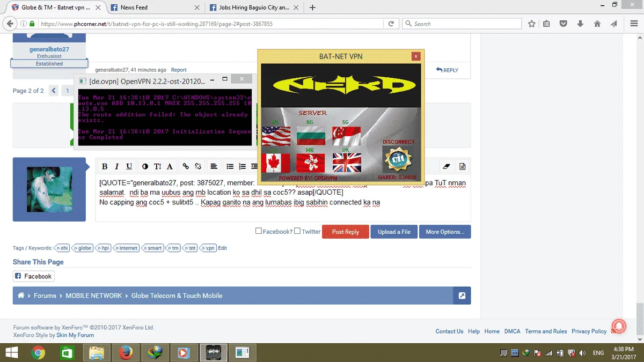Open the Skin My Forum link
This screenshot has width=644, height=362.
[75, 335]
